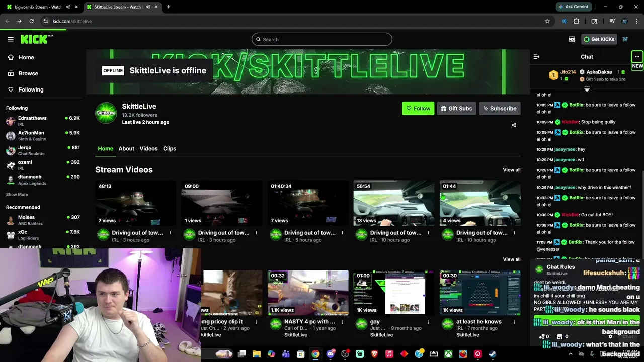
Task: Play the NASTY 4 pc clip
Action: (307, 293)
